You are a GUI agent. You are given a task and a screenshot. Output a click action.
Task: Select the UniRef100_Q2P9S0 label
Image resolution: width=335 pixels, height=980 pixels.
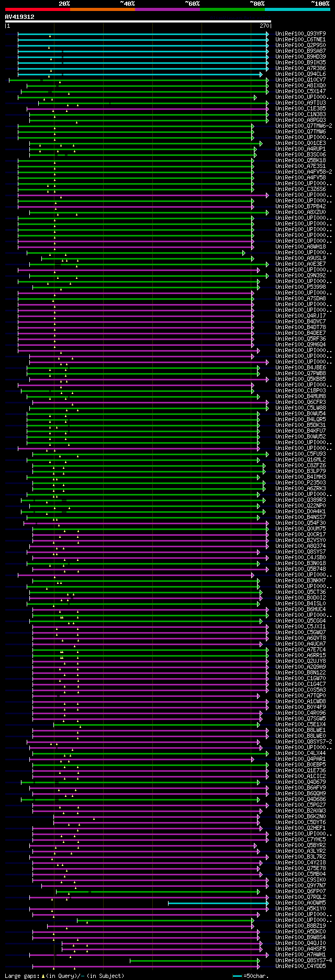click(300, 45)
